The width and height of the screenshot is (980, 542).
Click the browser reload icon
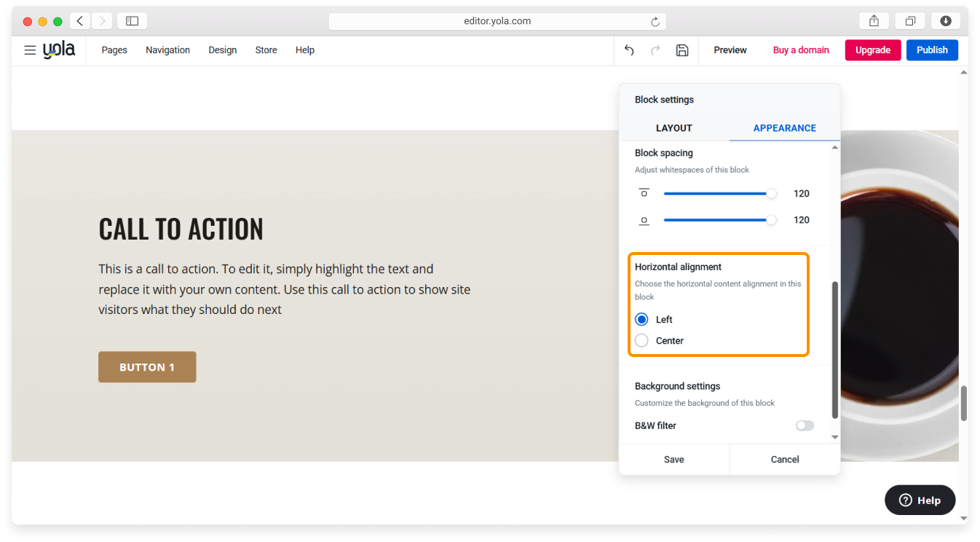point(655,22)
